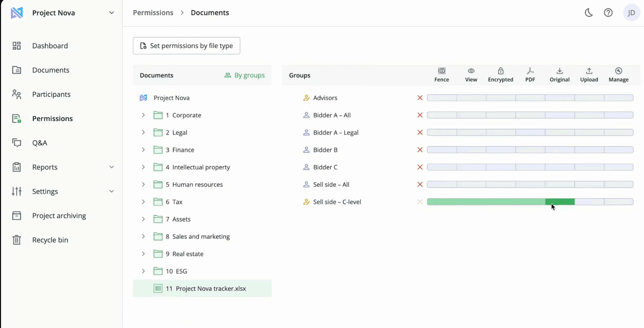
Task: Click the Manage column icon
Action: point(619,71)
